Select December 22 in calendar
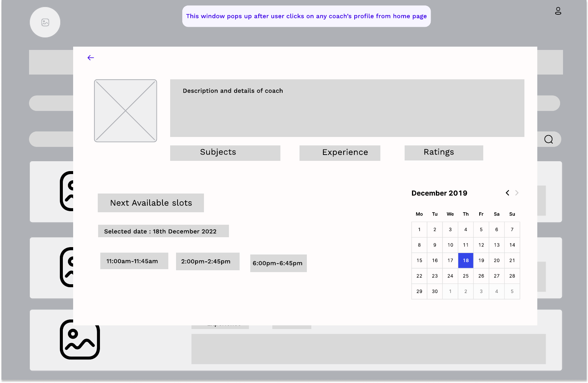The width and height of the screenshot is (588, 383). point(419,276)
